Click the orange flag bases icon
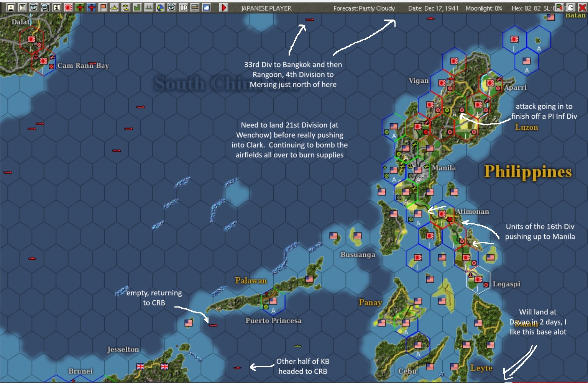The width and height of the screenshot is (588, 383). click(103, 7)
